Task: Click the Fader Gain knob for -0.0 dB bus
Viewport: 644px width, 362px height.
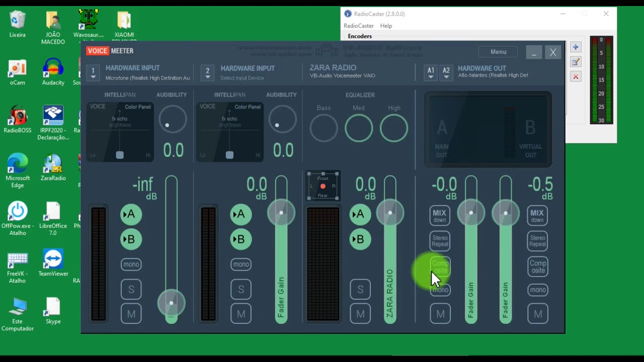Action: point(471,213)
